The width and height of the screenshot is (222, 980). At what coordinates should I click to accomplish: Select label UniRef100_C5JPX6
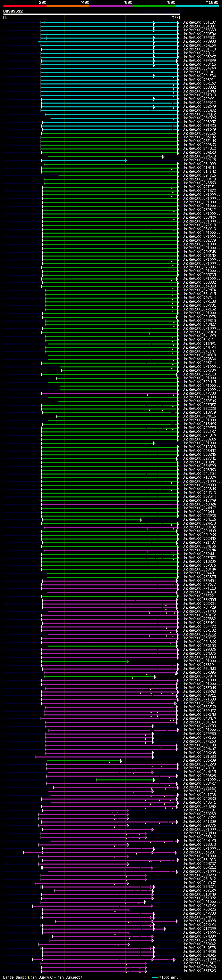click(x=199, y=535)
